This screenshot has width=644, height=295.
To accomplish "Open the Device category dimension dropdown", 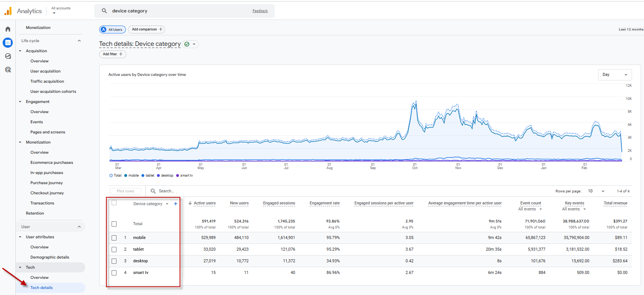I will (x=151, y=204).
